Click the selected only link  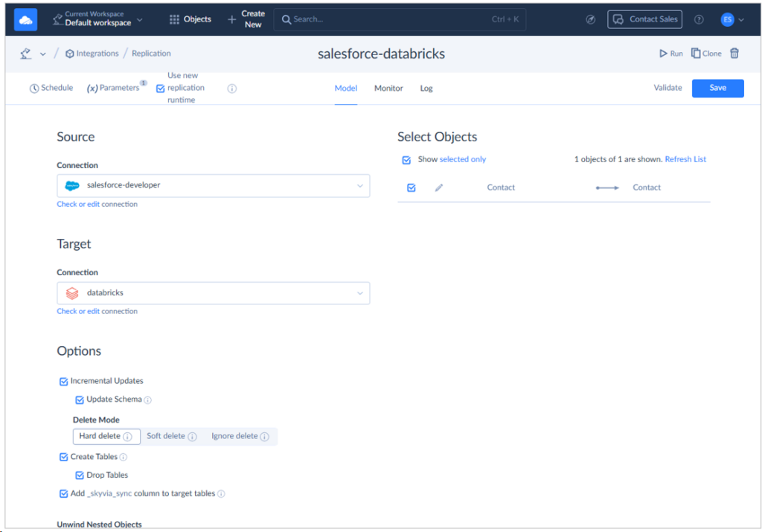462,159
